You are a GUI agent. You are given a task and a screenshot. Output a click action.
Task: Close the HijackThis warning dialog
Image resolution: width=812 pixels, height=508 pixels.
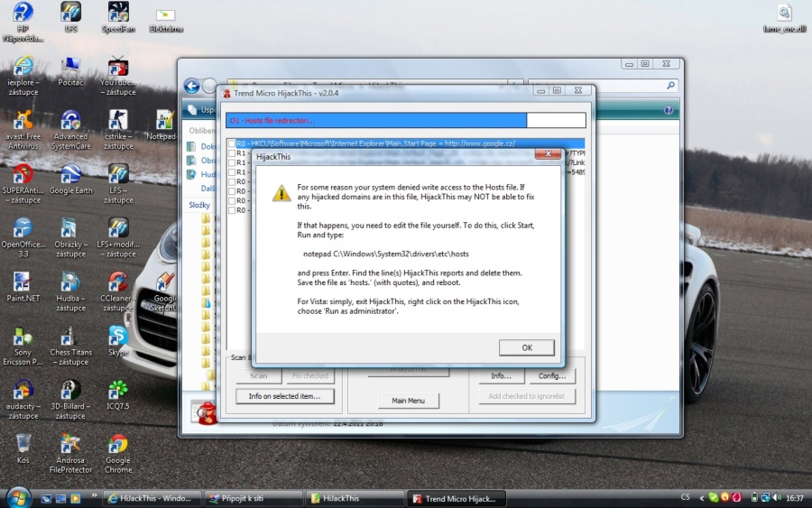click(548, 153)
